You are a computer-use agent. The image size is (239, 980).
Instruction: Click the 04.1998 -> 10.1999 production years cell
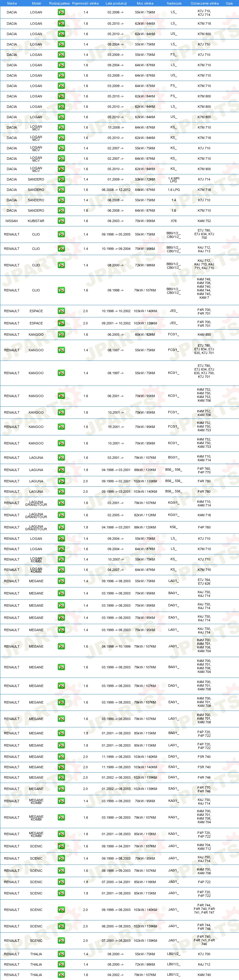click(x=116, y=646)
